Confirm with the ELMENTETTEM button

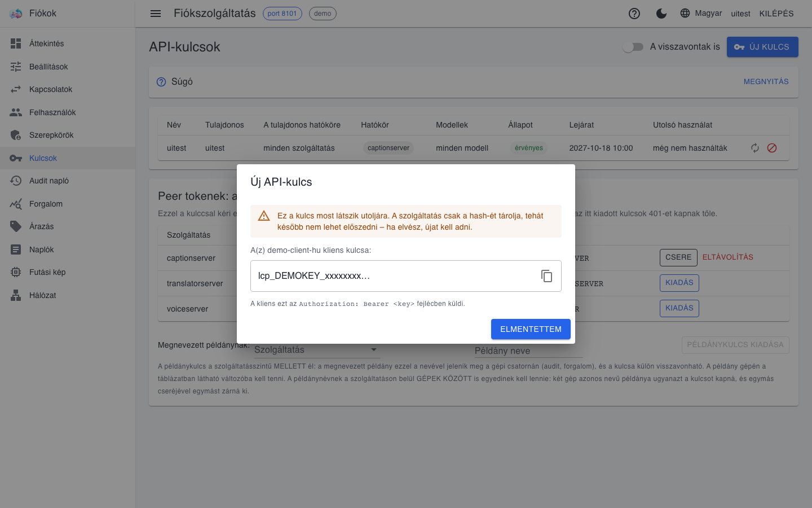531,329
